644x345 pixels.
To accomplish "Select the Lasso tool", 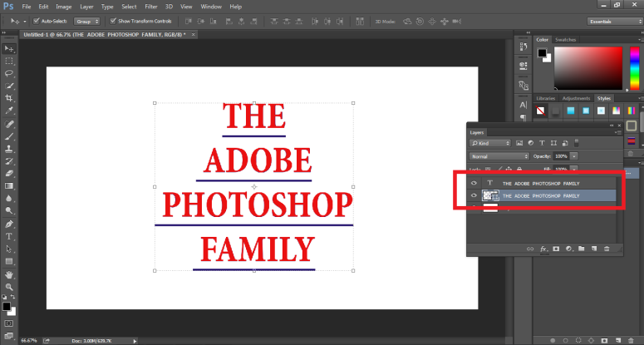I will 9,73.
